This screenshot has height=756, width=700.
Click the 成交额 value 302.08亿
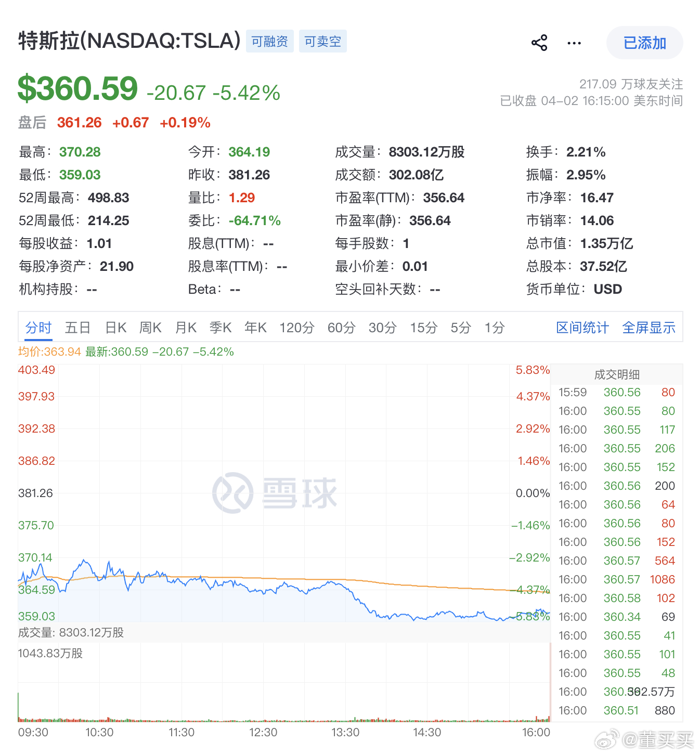(416, 175)
